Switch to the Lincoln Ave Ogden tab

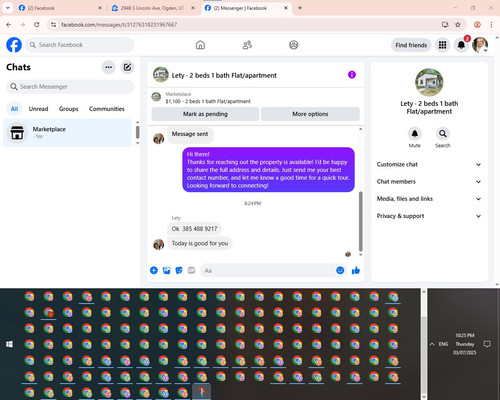[153, 8]
